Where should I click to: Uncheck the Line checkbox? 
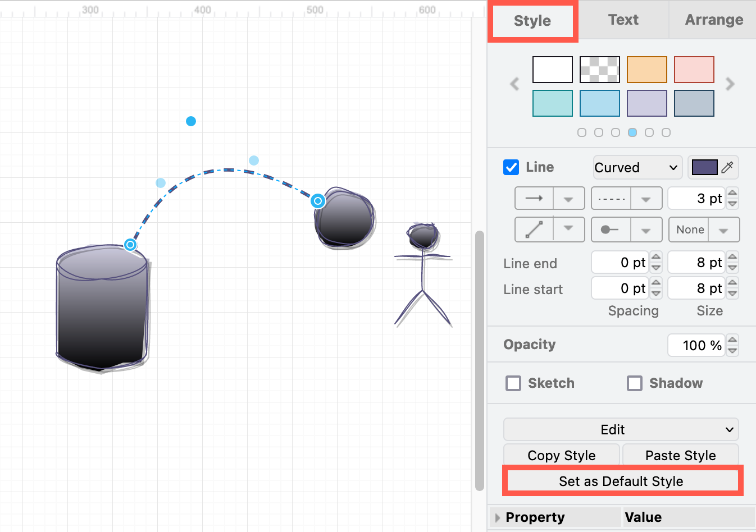[x=511, y=167]
